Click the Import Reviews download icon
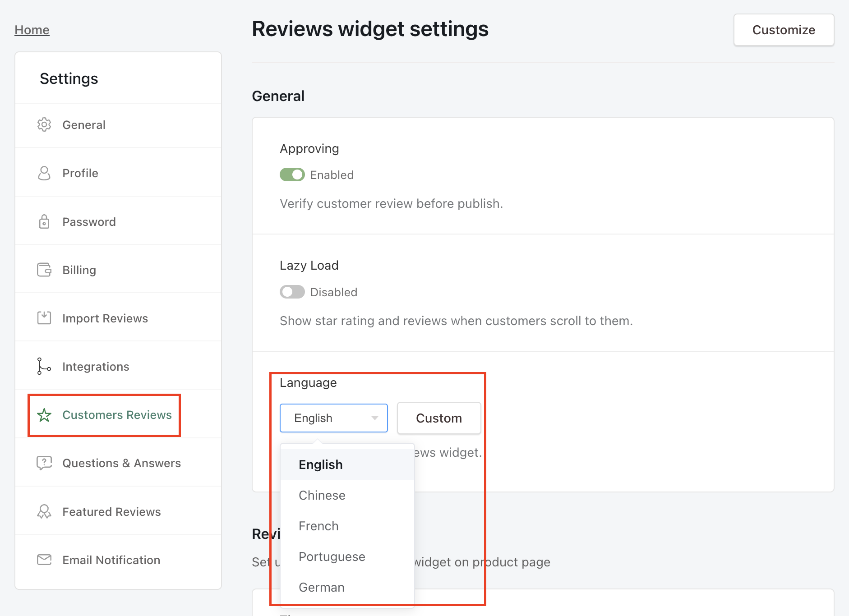This screenshot has width=849, height=616. pos(44,318)
